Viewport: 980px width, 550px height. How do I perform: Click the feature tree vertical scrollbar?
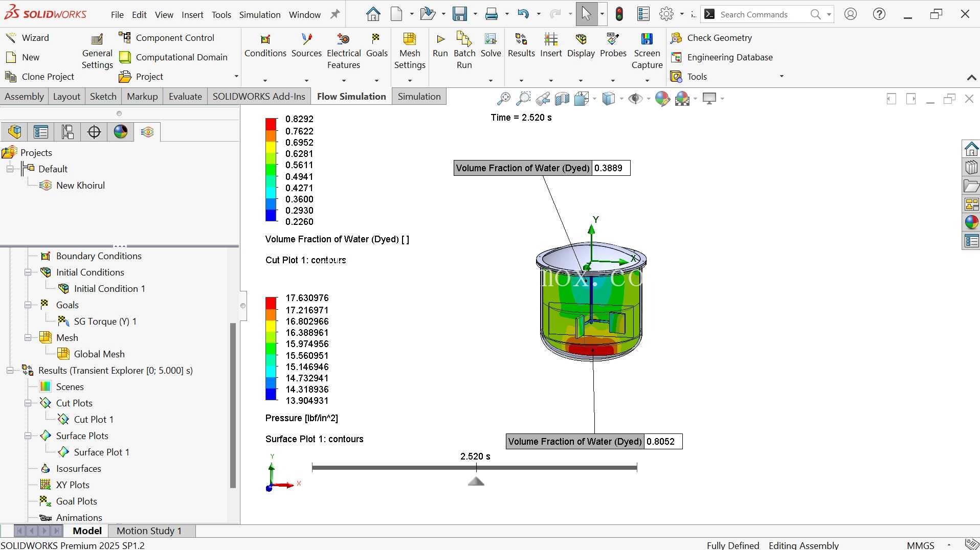(233, 405)
